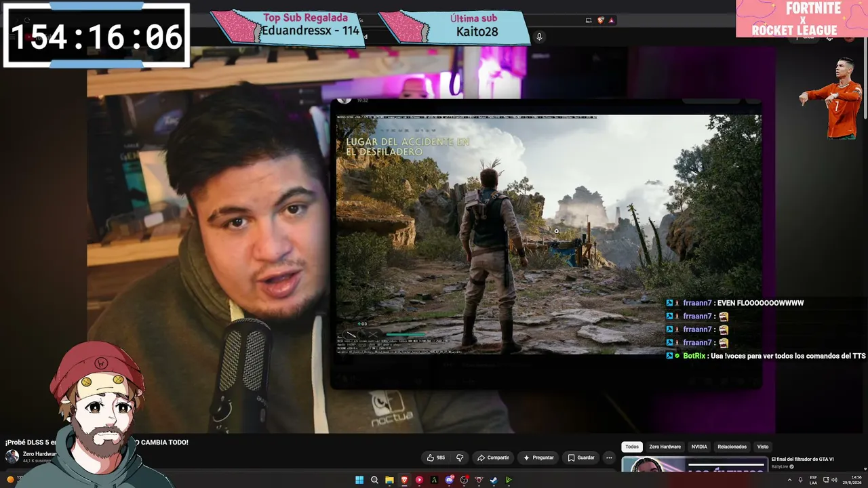
Task: Open Steam from the taskbar
Action: pyautogui.click(x=494, y=480)
